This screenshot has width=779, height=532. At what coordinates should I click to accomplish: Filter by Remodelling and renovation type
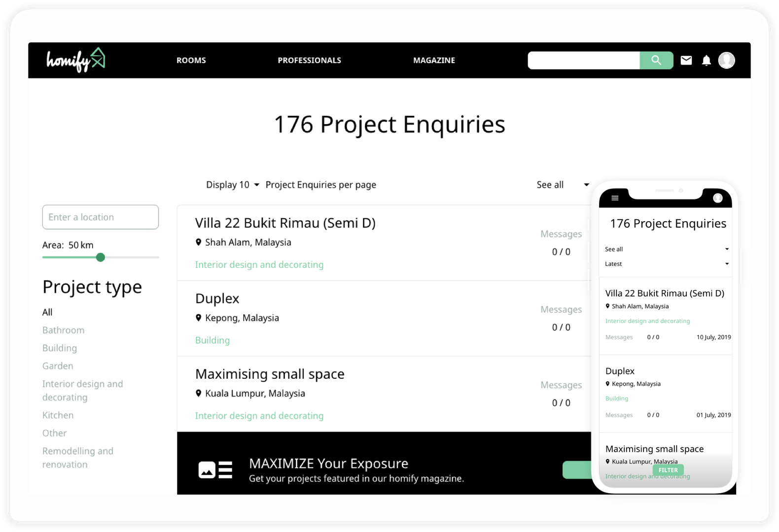click(77, 458)
